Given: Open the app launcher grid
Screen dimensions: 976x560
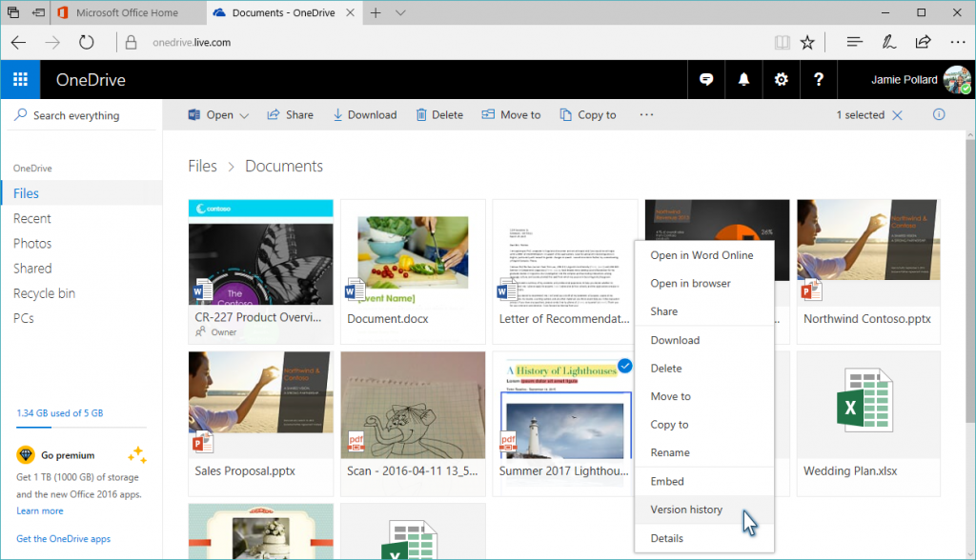Looking at the screenshot, I should click(20, 79).
